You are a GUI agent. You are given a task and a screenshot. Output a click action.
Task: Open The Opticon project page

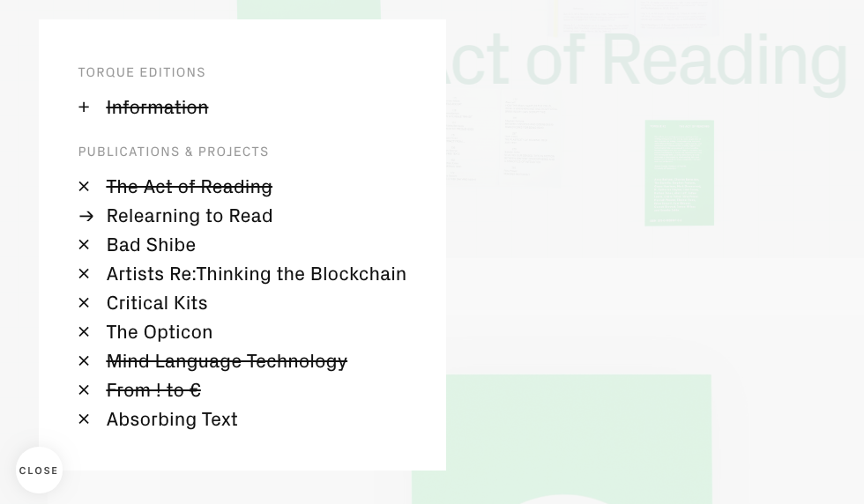click(159, 332)
